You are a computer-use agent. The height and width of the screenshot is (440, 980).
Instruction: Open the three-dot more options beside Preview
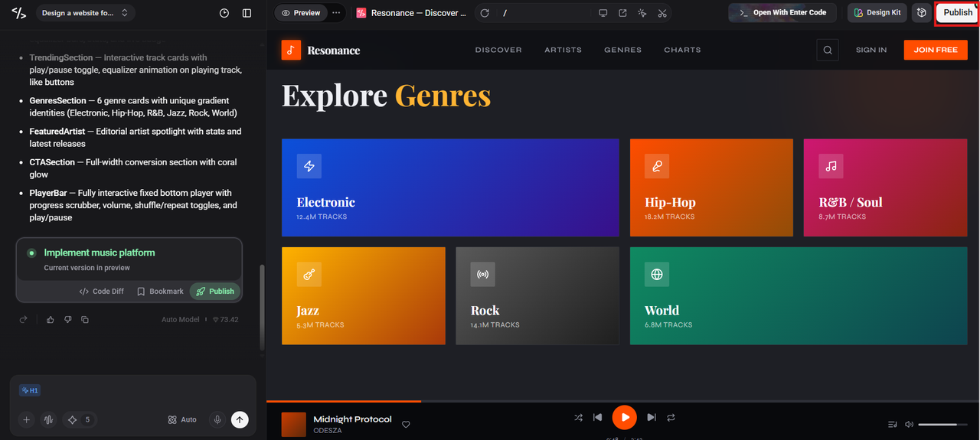[x=336, y=13]
